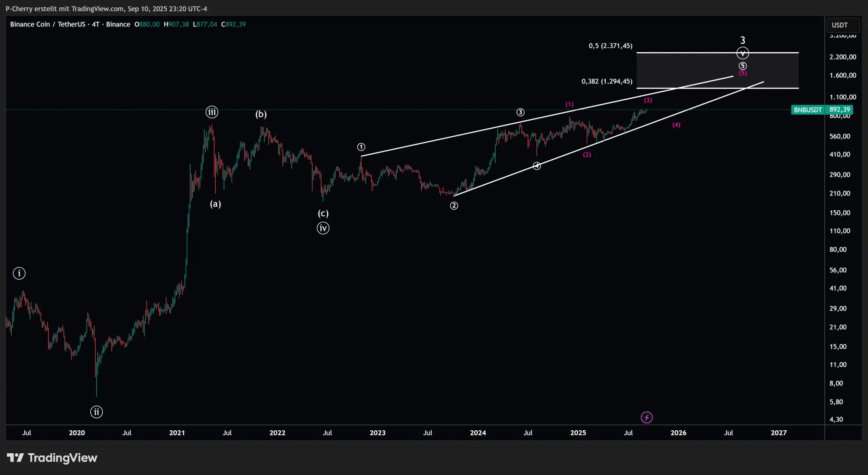Select the circled i wave label
The width and height of the screenshot is (868, 475).
pyautogui.click(x=19, y=273)
